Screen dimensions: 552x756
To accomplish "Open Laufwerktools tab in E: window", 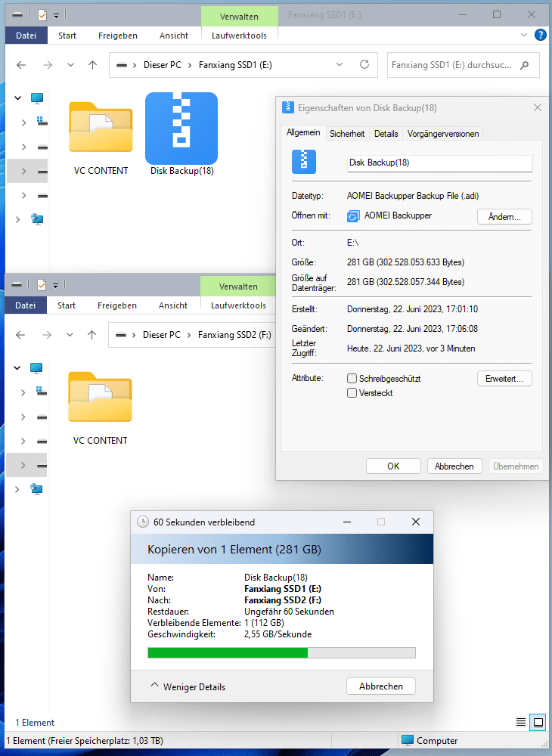I will point(239,36).
